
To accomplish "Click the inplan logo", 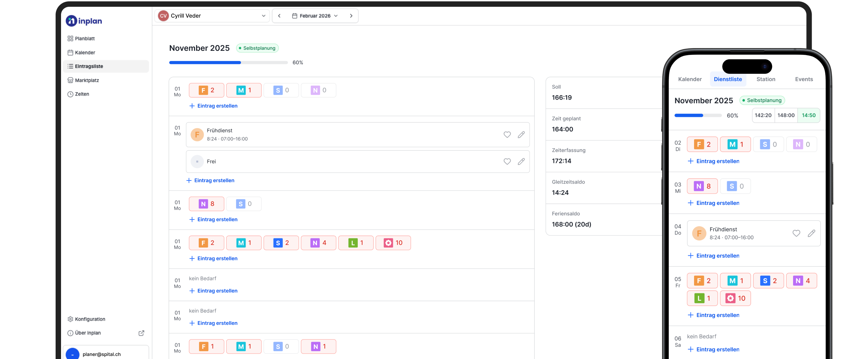I will coord(84,21).
